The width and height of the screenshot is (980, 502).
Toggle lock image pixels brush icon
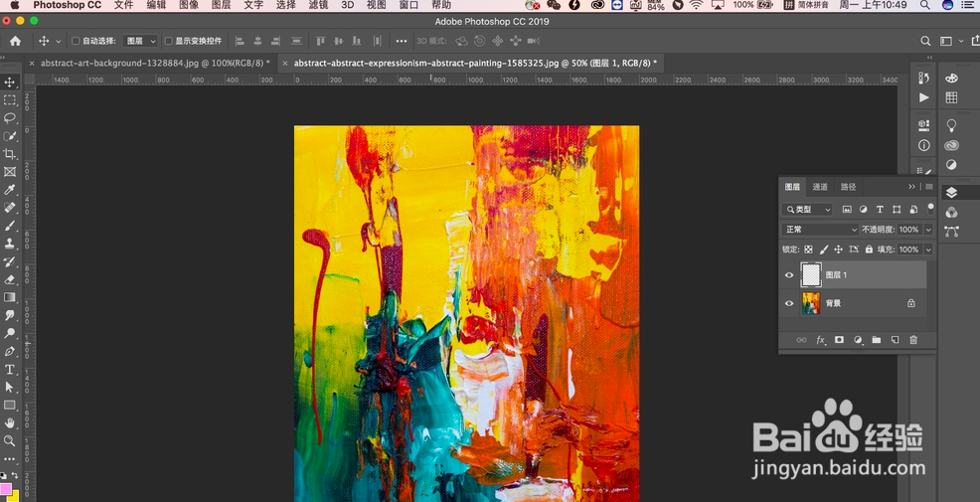coord(824,250)
